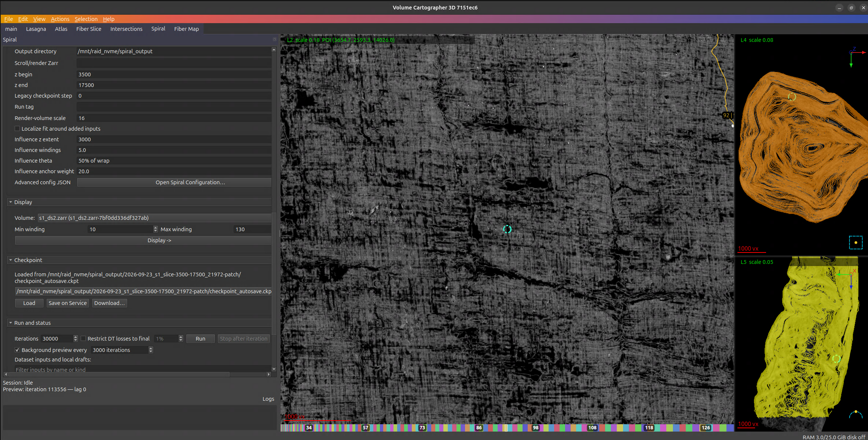Open the Selection menu
This screenshot has width=868, height=440.
pyautogui.click(x=86, y=19)
